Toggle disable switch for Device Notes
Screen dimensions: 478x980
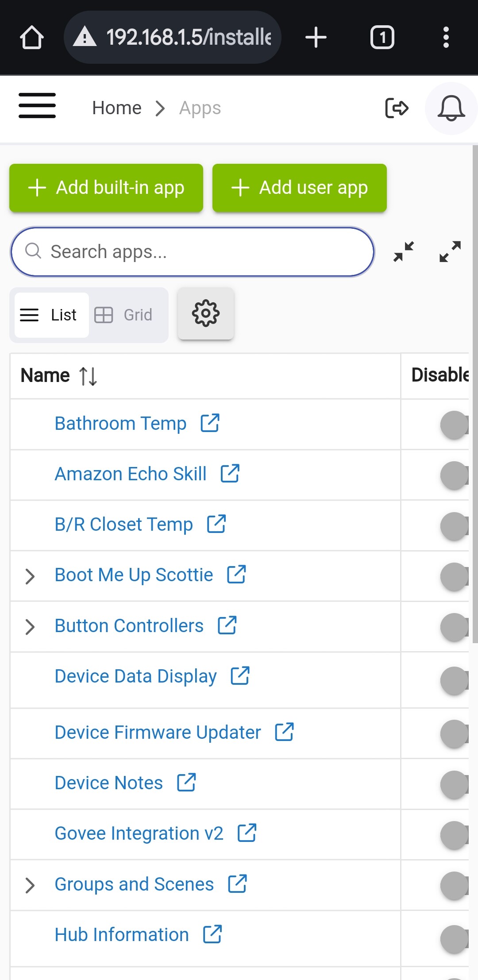[x=455, y=784]
